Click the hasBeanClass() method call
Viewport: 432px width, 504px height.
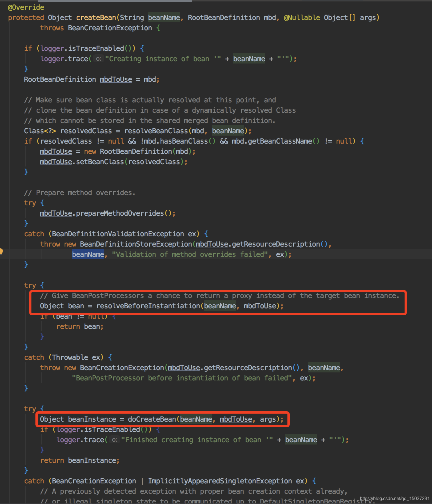187,141
